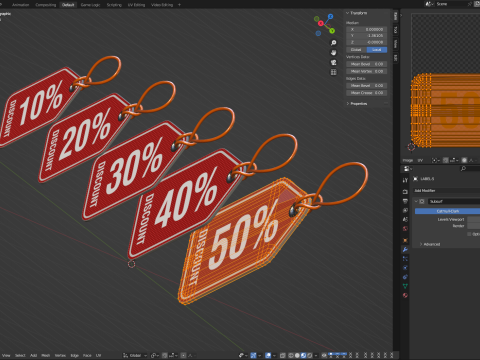Open the Modifier properties wrench tab

point(405,249)
